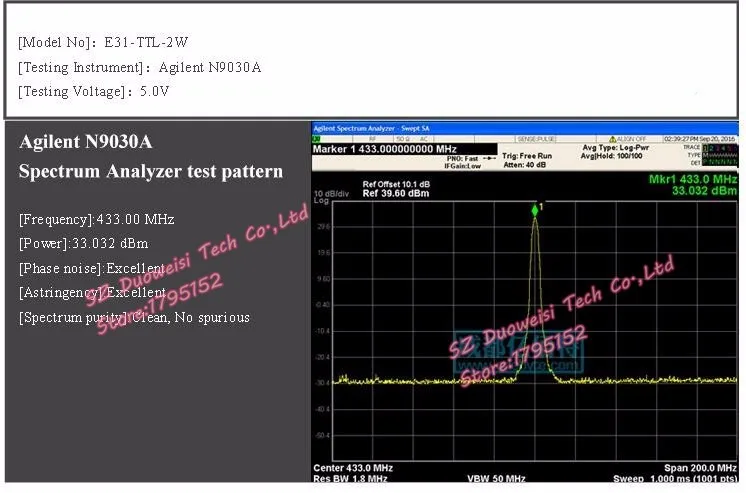The height and width of the screenshot is (493, 746).
Task: Click the TRACE row label
Action: pyautogui.click(x=691, y=148)
